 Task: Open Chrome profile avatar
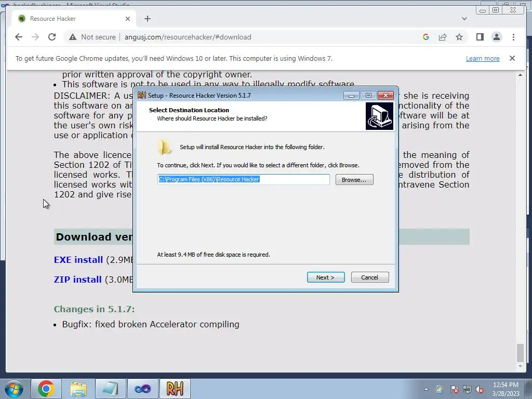pos(496,37)
